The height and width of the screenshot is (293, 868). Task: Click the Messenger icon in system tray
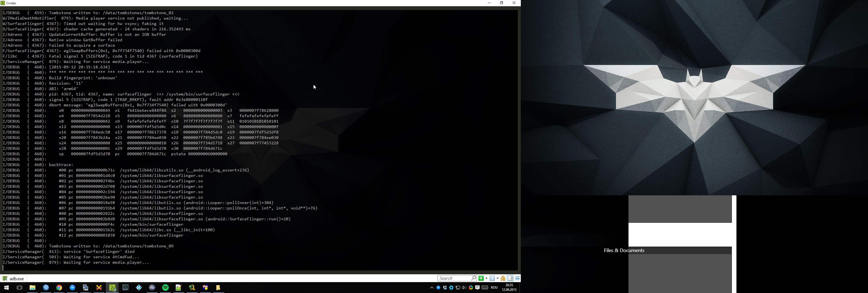click(438, 288)
